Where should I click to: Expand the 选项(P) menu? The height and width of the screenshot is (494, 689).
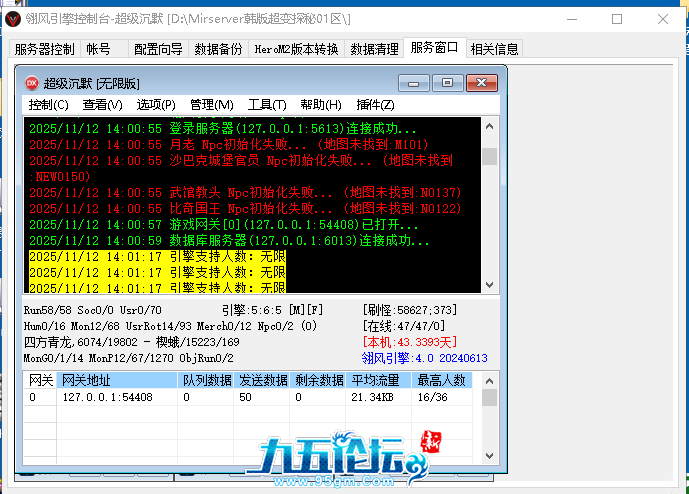click(x=156, y=105)
